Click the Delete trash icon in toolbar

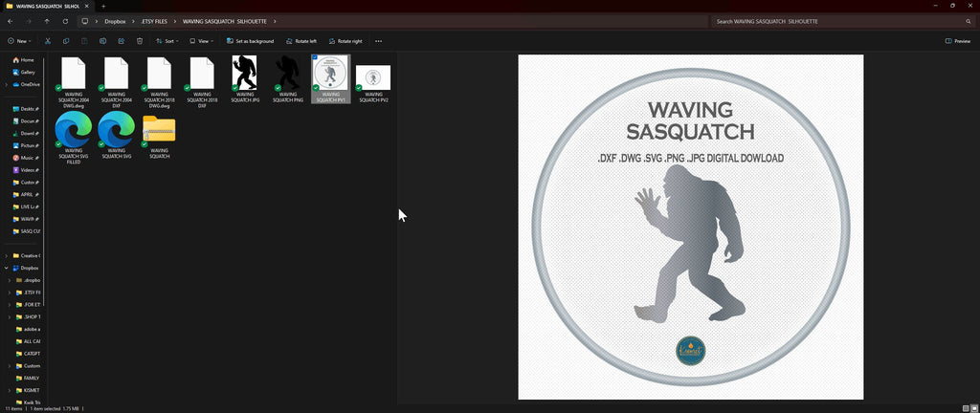pyautogui.click(x=140, y=41)
